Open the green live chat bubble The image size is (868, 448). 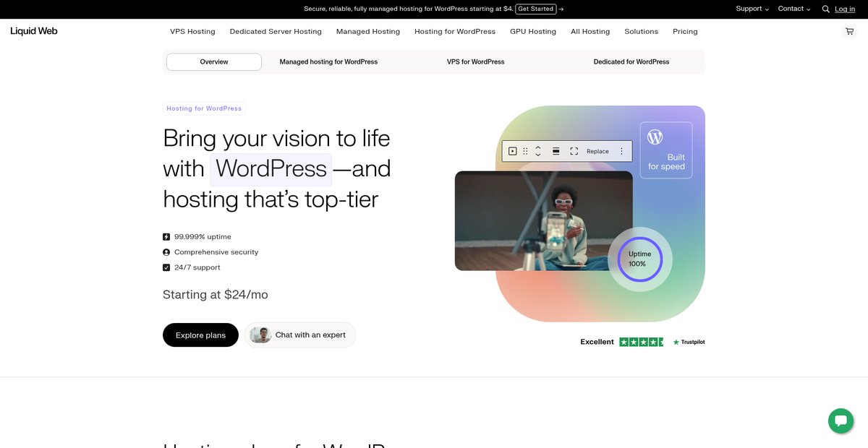841,421
